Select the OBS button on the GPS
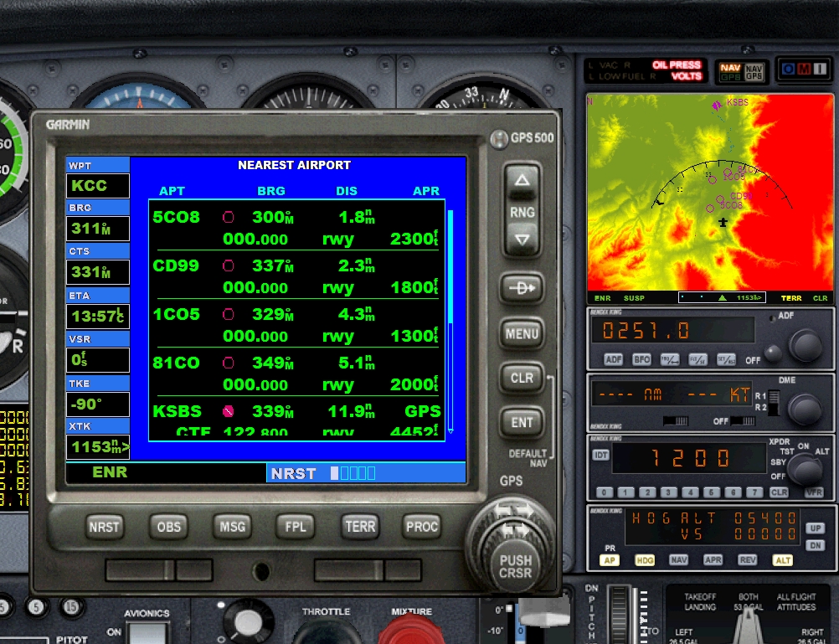839x644 pixels. click(x=168, y=528)
